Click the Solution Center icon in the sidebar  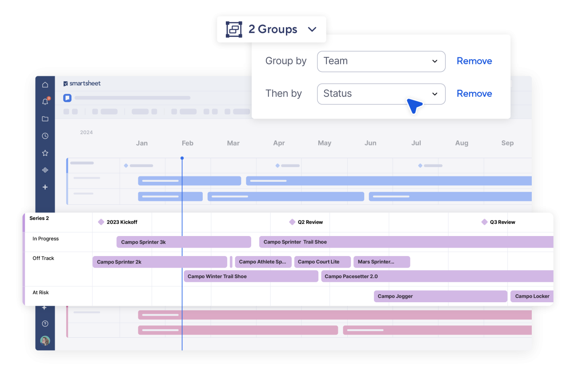[45, 170]
